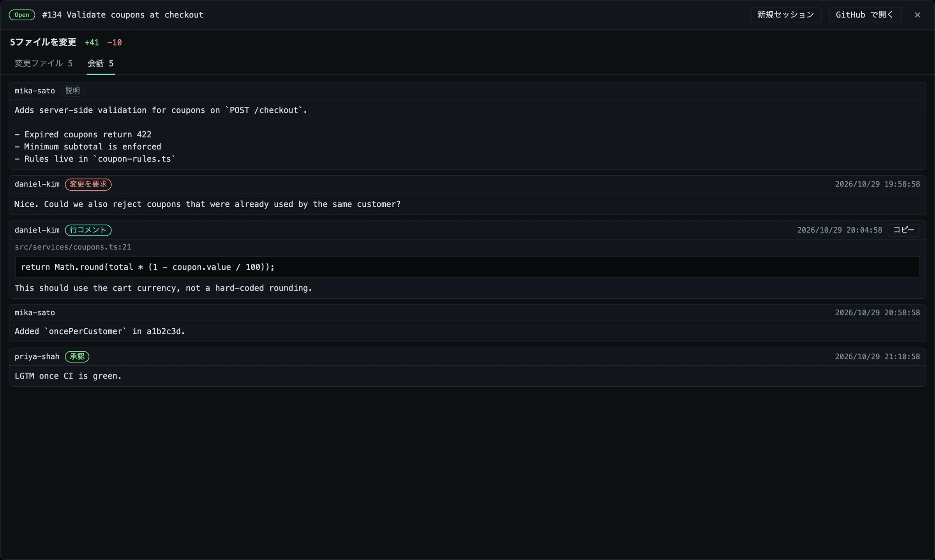Viewport: 935px width, 560px height.
Task: Click daniel-kim on the change request comment
Action: tap(37, 184)
